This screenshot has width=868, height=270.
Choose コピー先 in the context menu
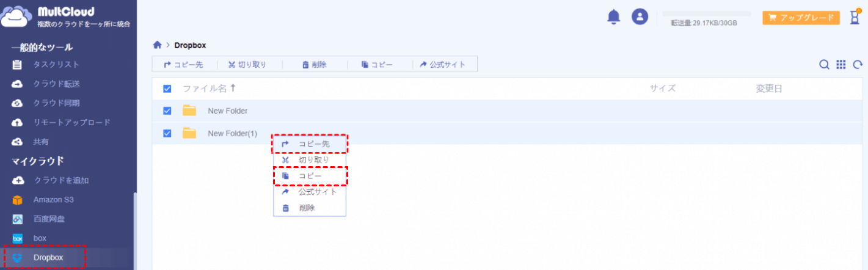tap(310, 144)
